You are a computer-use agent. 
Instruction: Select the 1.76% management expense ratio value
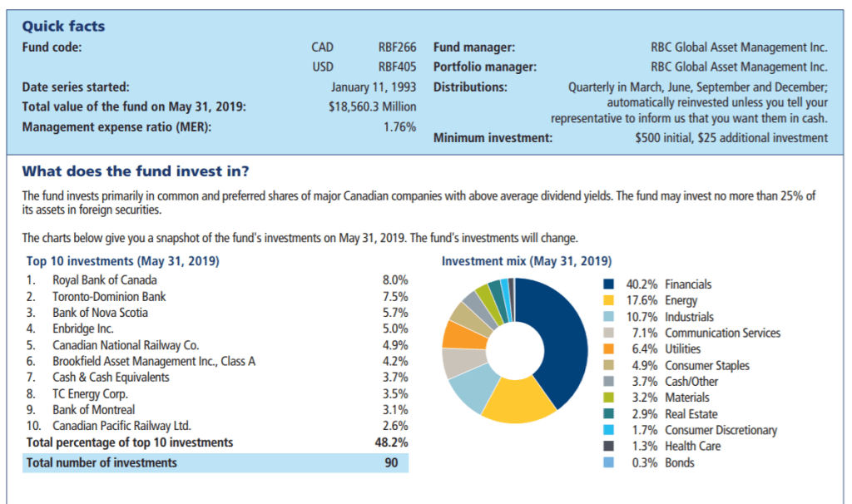coord(399,127)
